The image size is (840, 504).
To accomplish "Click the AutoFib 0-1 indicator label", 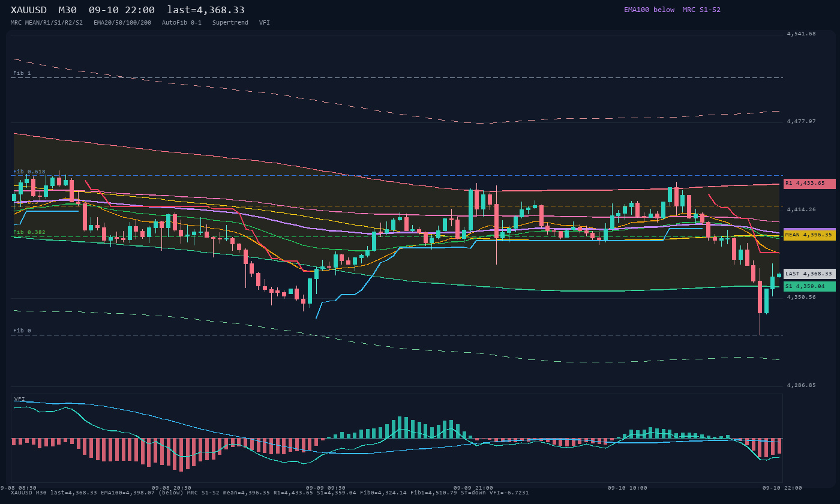I will (x=182, y=22).
